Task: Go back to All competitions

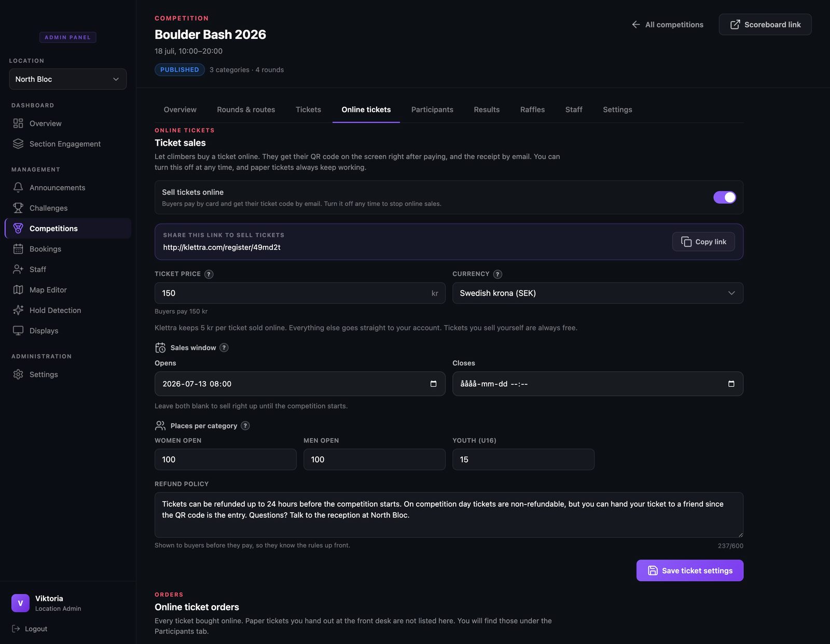Action: 667,24
